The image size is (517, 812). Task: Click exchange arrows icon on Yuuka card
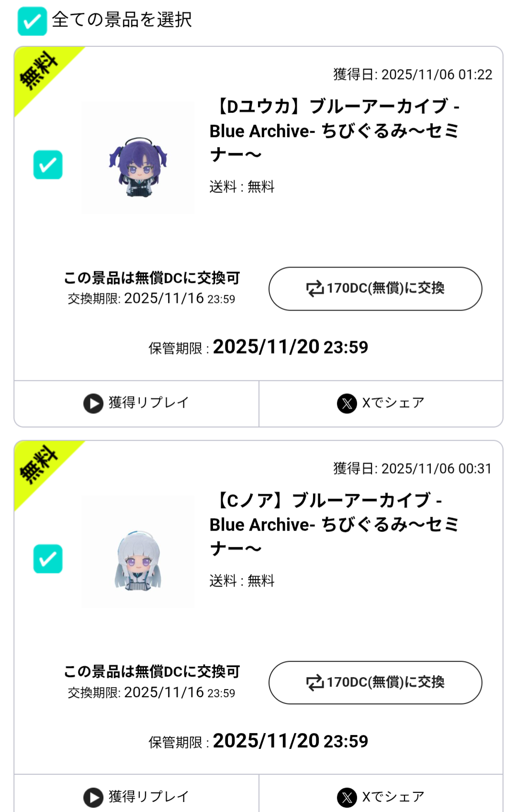(315, 289)
